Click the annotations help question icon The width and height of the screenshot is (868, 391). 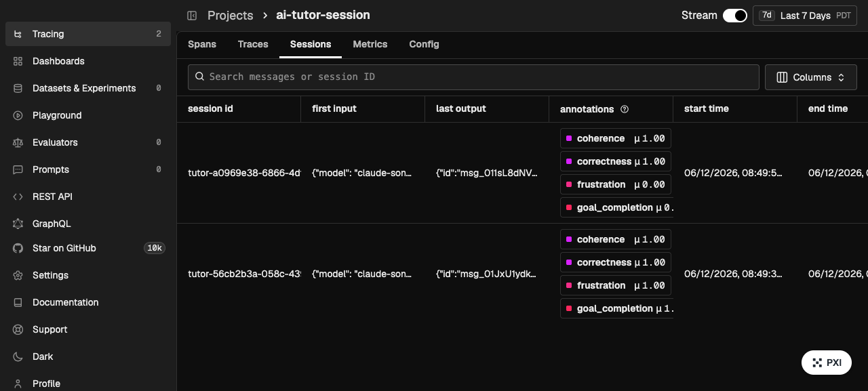[x=625, y=109]
